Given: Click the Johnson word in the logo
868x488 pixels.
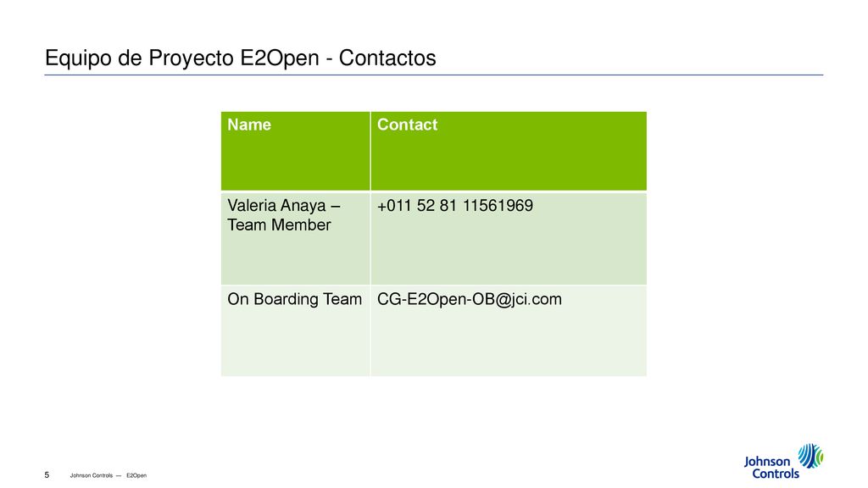Looking at the screenshot, I should click(x=766, y=462).
